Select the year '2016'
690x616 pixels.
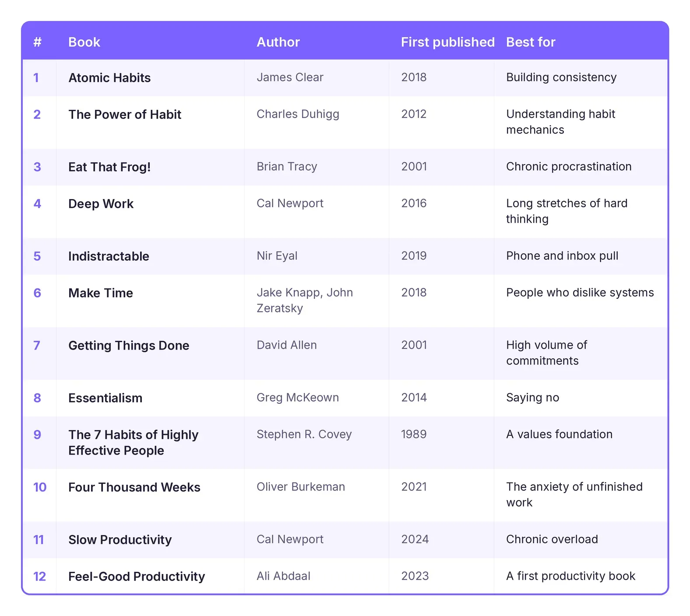(414, 203)
